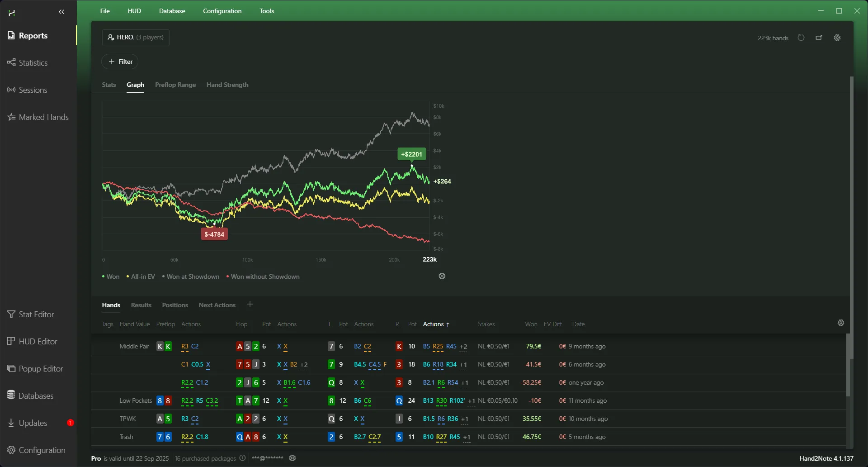Add new tab with plus icon

(x=250, y=305)
